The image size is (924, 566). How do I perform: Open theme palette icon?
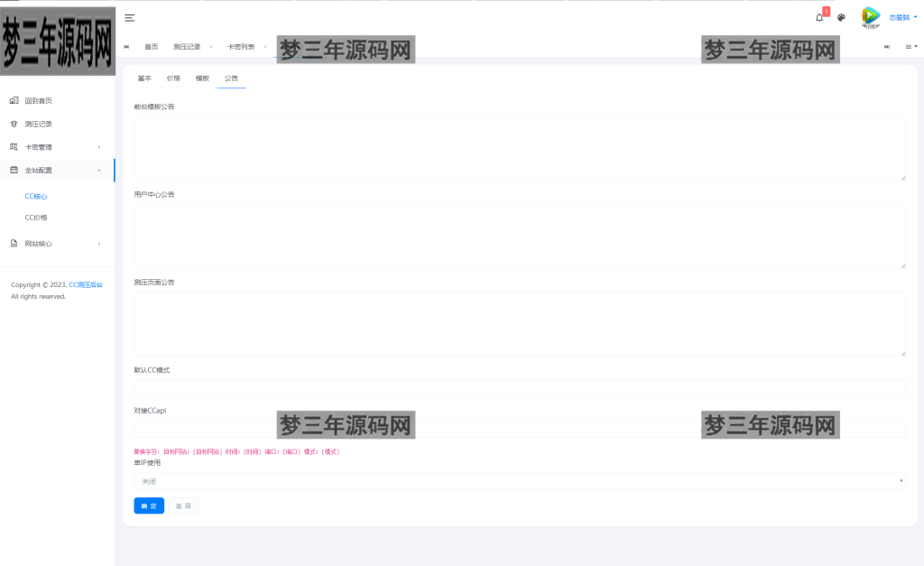[x=842, y=18]
